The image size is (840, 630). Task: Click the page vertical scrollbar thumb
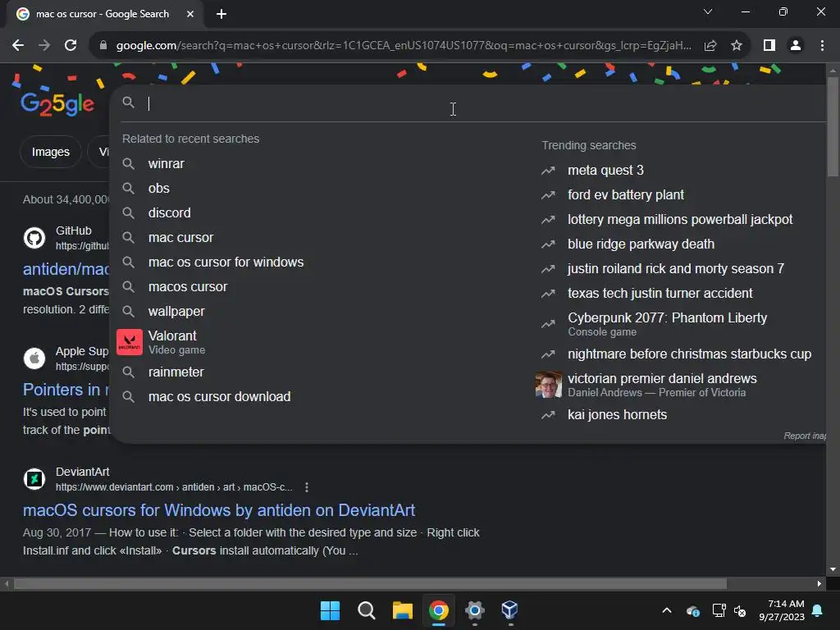833,126
